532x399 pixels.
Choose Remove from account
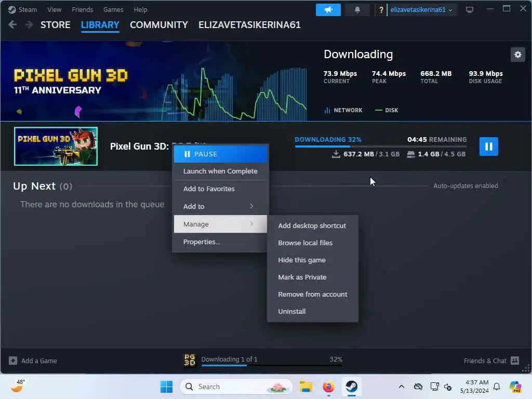pos(312,294)
